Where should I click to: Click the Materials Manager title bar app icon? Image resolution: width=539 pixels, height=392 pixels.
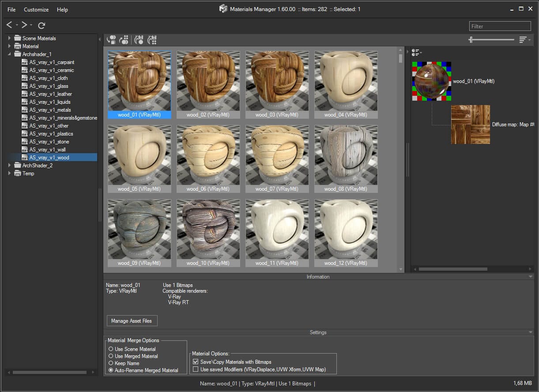(223, 9)
